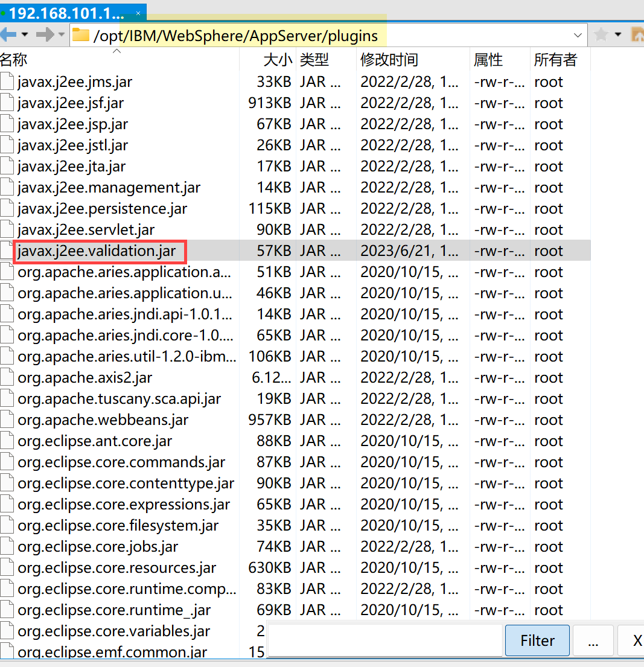Select javax.j2ee.persistence.jar file

[x=103, y=209]
